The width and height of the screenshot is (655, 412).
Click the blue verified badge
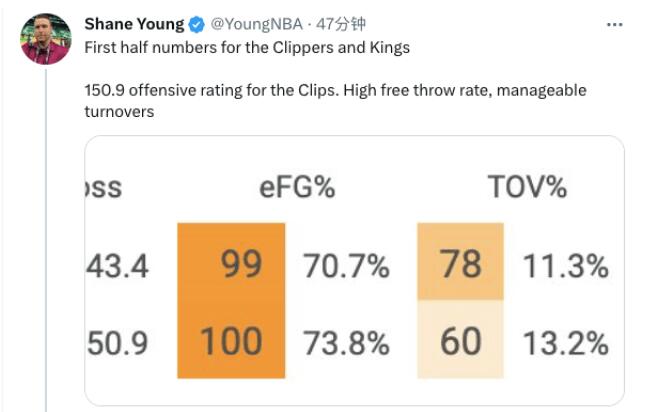pos(197,24)
